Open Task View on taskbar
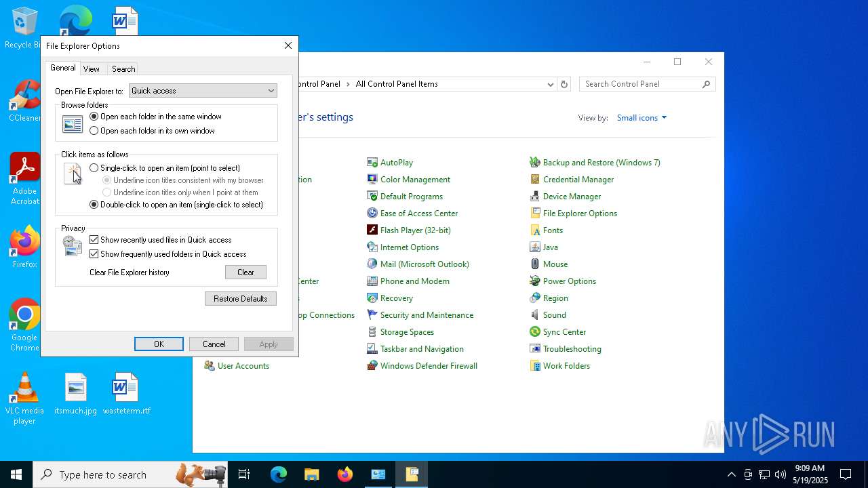The width and height of the screenshot is (868, 488). point(244,474)
